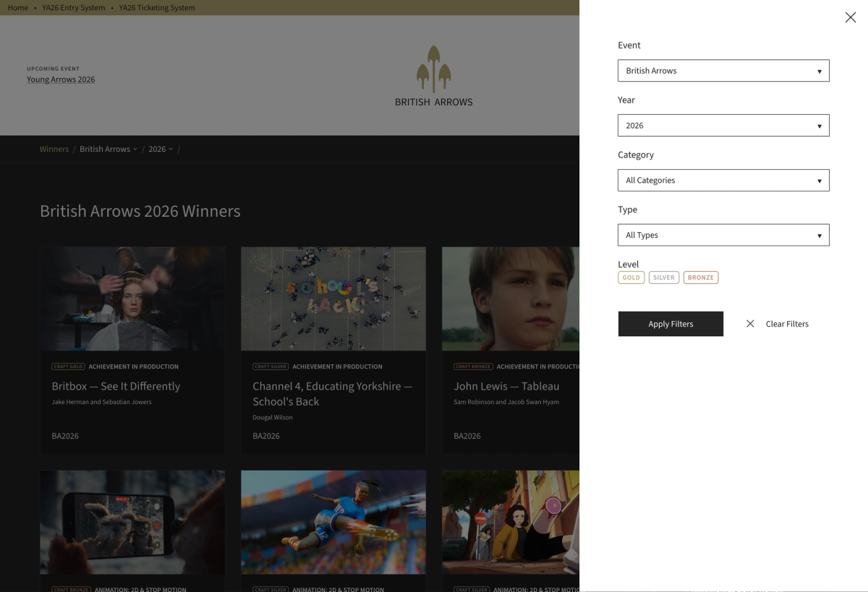Expand the British Arrows breadcrumb dropdown
868x592 pixels.
point(109,149)
